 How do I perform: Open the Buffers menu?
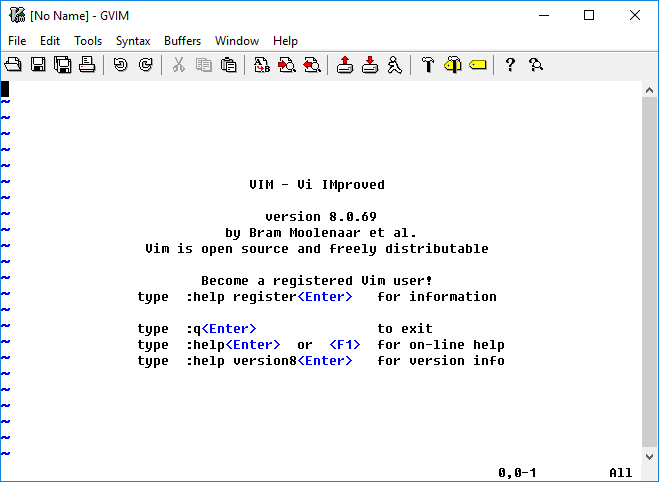182,41
